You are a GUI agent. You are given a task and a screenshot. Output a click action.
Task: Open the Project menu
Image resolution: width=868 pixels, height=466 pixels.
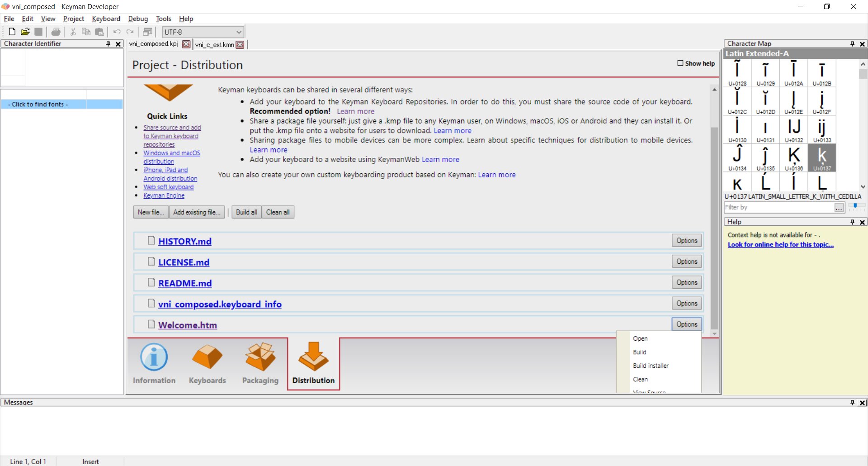tap(74, 19)
